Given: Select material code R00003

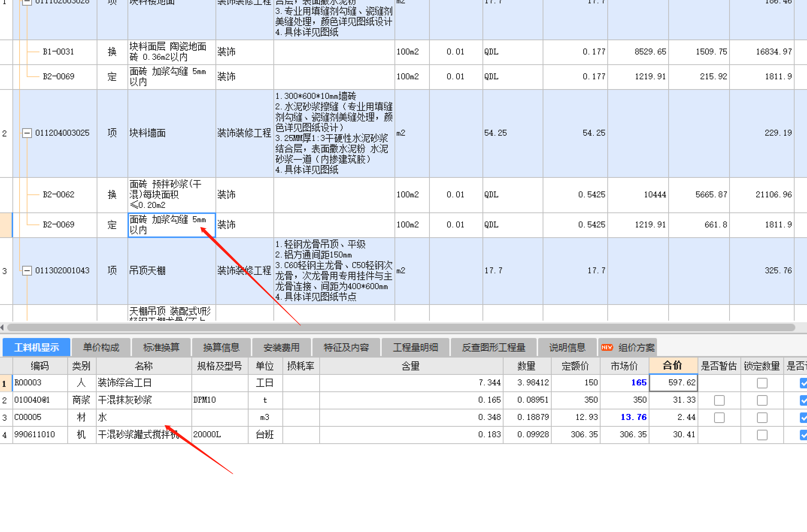Looking at the screenshot, I should click(x=40, y=383).
